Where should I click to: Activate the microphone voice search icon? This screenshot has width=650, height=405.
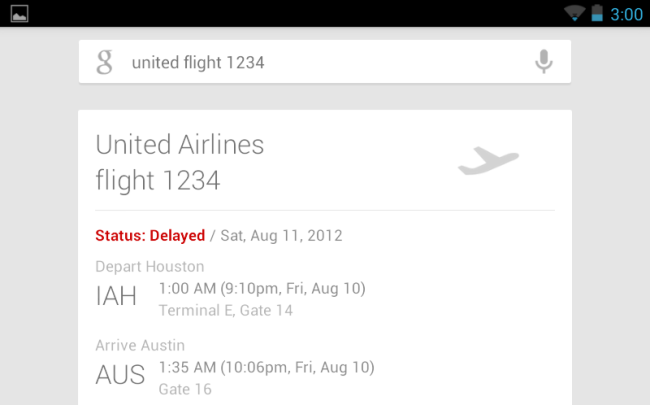pos(543,63)
